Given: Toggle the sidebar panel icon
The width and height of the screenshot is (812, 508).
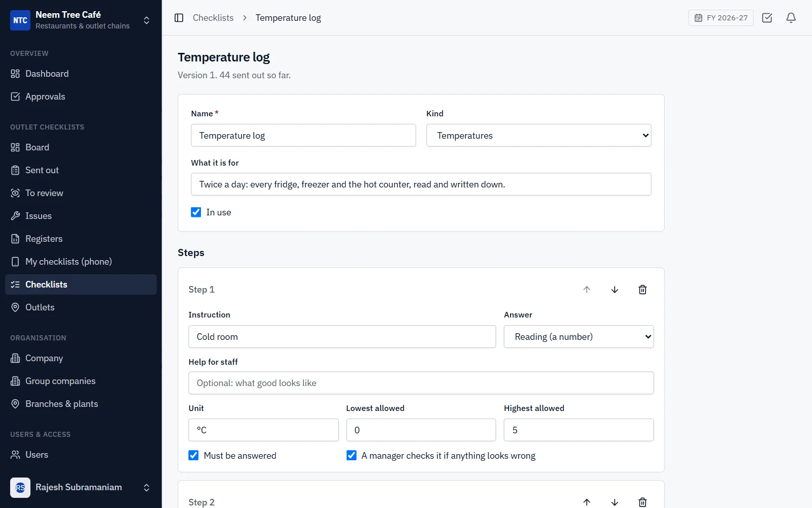Looking at the screenshot, I should pos(179,18).
